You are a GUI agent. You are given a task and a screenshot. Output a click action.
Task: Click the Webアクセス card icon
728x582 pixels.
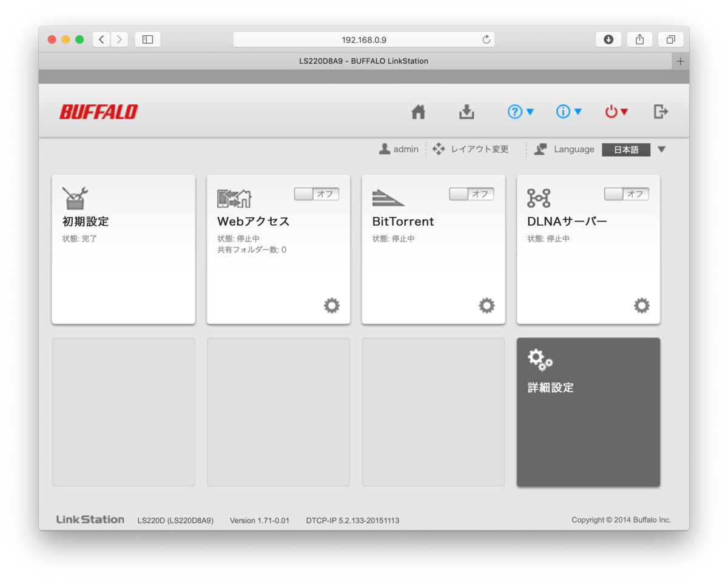(234, 198)
